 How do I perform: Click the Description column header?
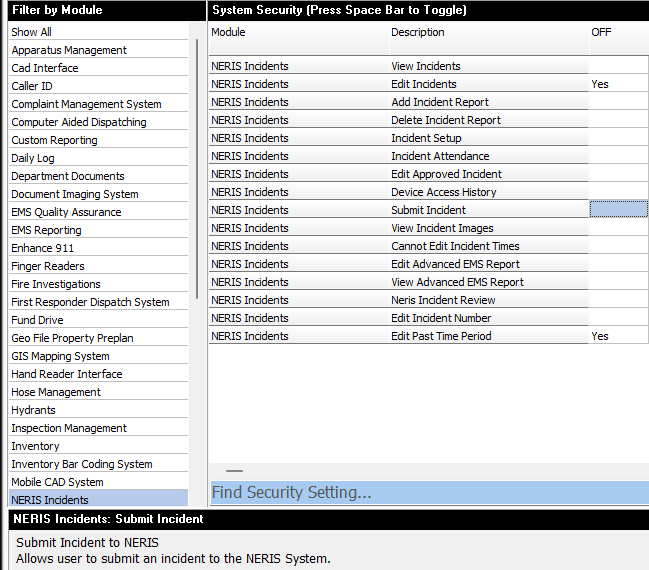489,38
